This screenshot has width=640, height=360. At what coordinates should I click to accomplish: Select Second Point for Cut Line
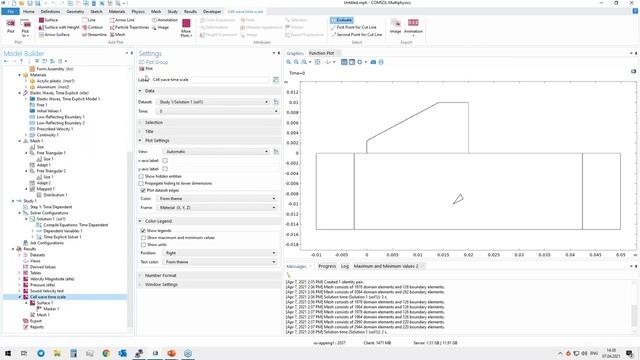click(357, 35)
